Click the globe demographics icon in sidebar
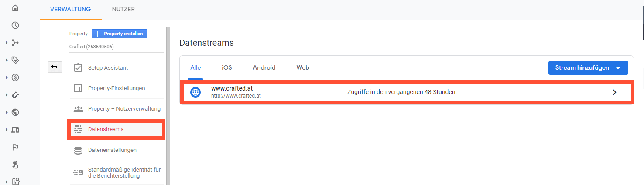 (x=15, y=112)
